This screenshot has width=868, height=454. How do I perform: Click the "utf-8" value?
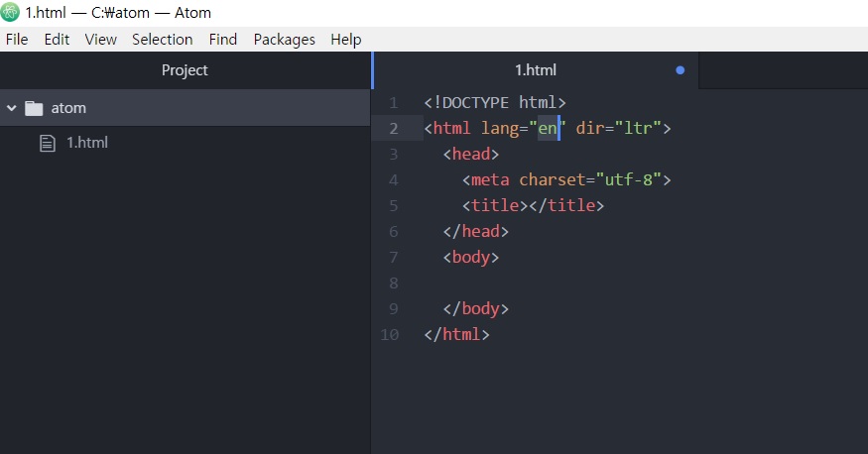click(x=628, y=180)
